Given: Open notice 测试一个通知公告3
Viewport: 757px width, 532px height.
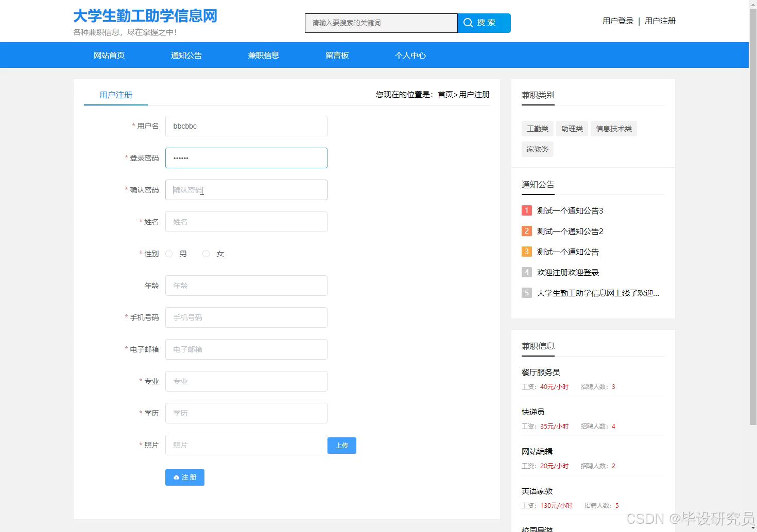Looking at the screenshot, I should tap(570, 210).
